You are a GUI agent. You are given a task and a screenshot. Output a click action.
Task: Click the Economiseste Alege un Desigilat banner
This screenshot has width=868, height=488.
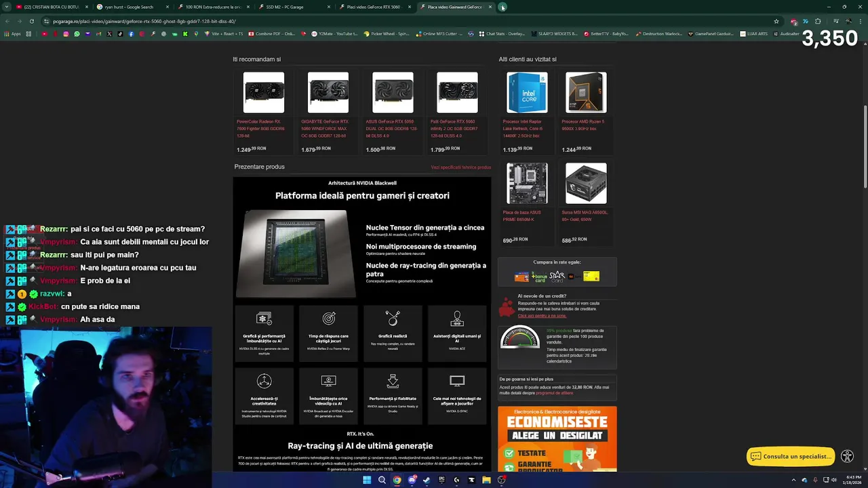[x=557, y=439]
